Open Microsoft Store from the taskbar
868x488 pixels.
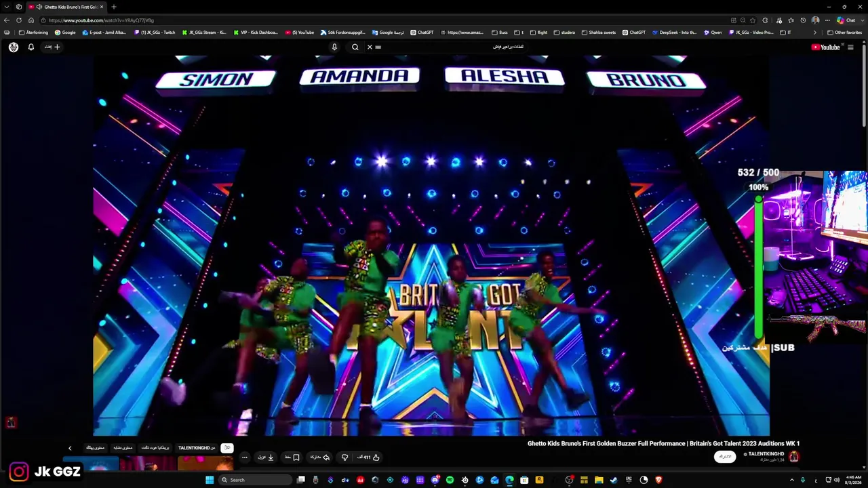pos(524,480)
